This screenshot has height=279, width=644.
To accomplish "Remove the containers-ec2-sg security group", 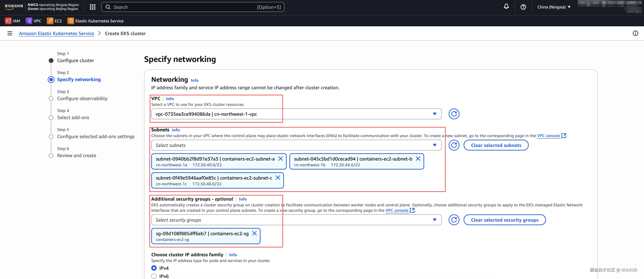I will 254,233.
